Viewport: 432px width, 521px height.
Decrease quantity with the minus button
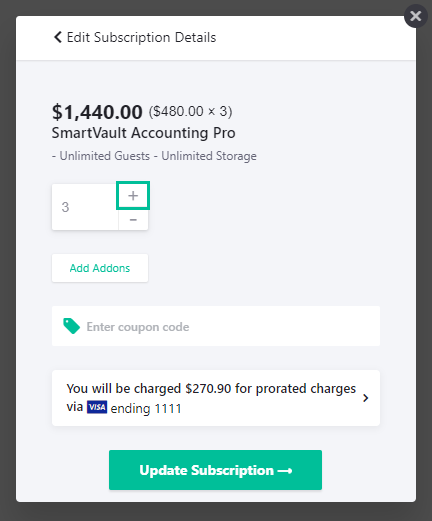click(133, 220)
